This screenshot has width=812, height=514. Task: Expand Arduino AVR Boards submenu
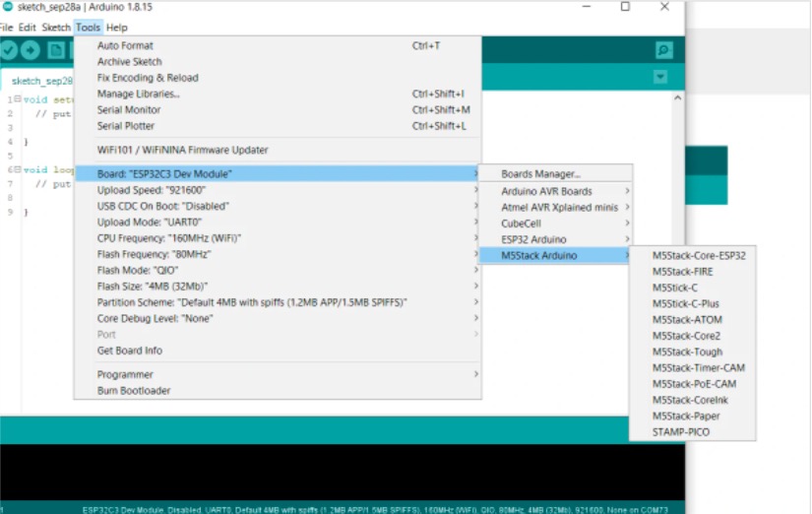pos(555,191)
